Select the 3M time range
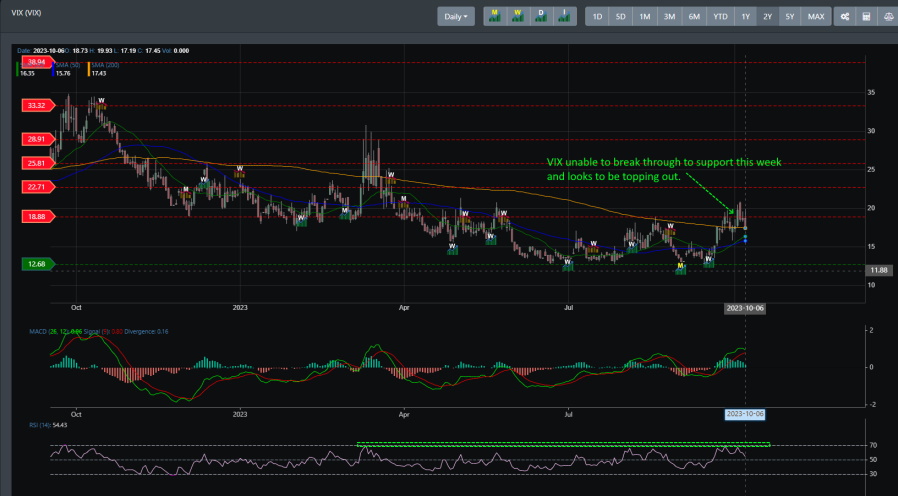 pos(669,17)
